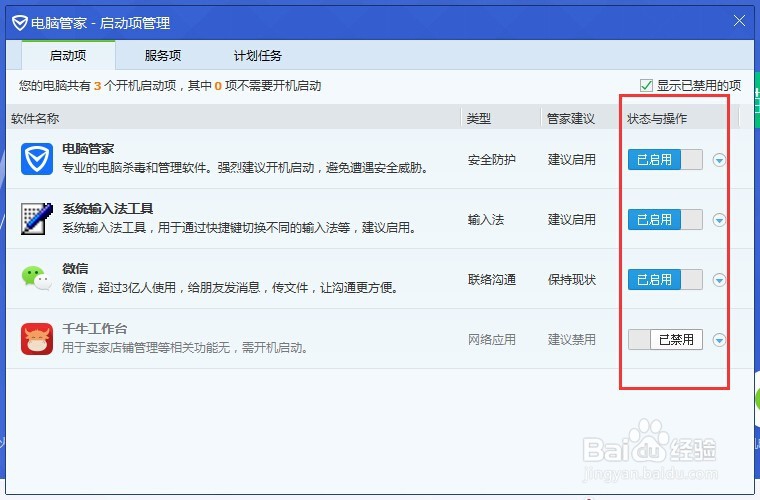Switch to the 启动项 tab

(68, 55)
